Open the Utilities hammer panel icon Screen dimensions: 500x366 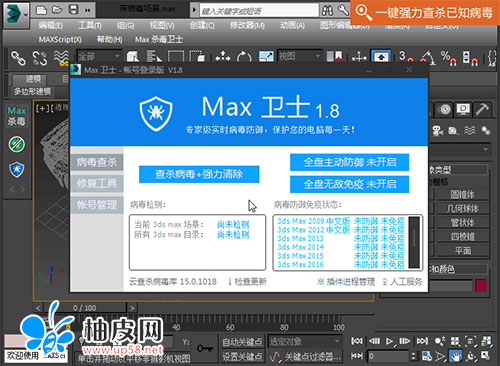[482, 109]
